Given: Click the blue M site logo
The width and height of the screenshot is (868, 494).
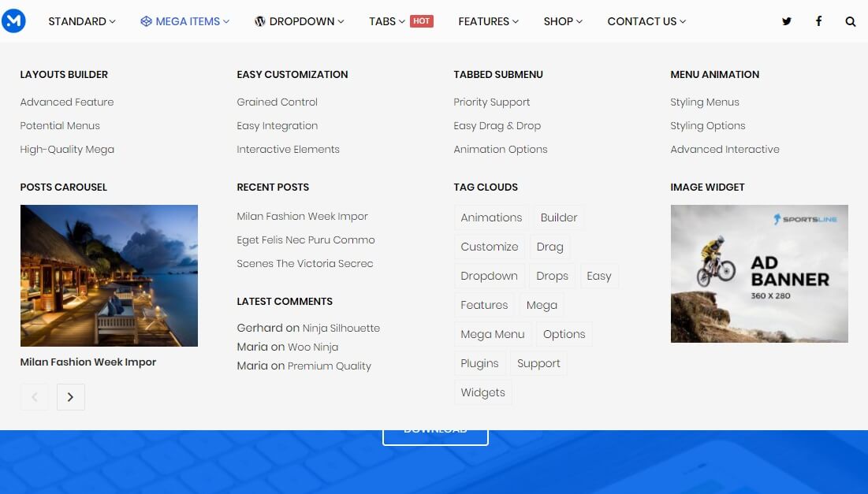Looking at the screenshot, I should (14, 21).
